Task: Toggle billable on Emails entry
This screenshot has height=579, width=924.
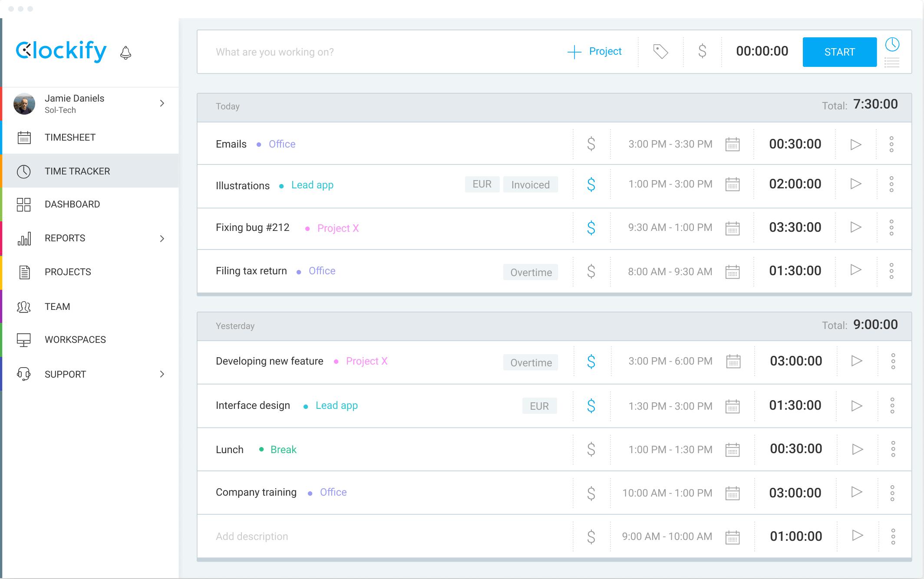Action: point(591,144)
